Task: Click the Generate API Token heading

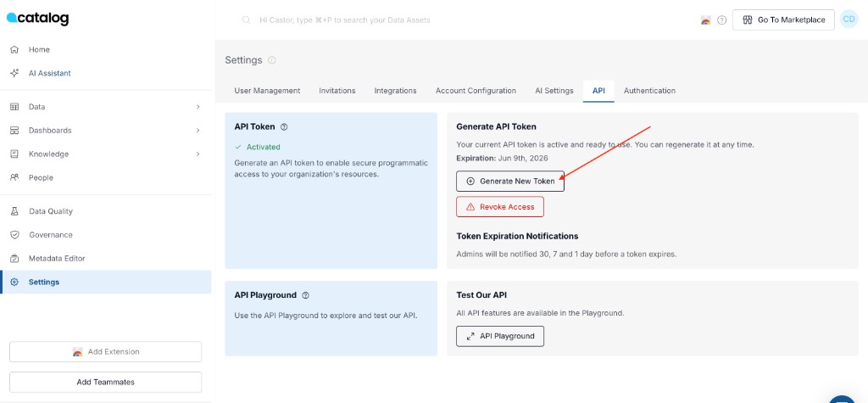Action: point(496,127)
